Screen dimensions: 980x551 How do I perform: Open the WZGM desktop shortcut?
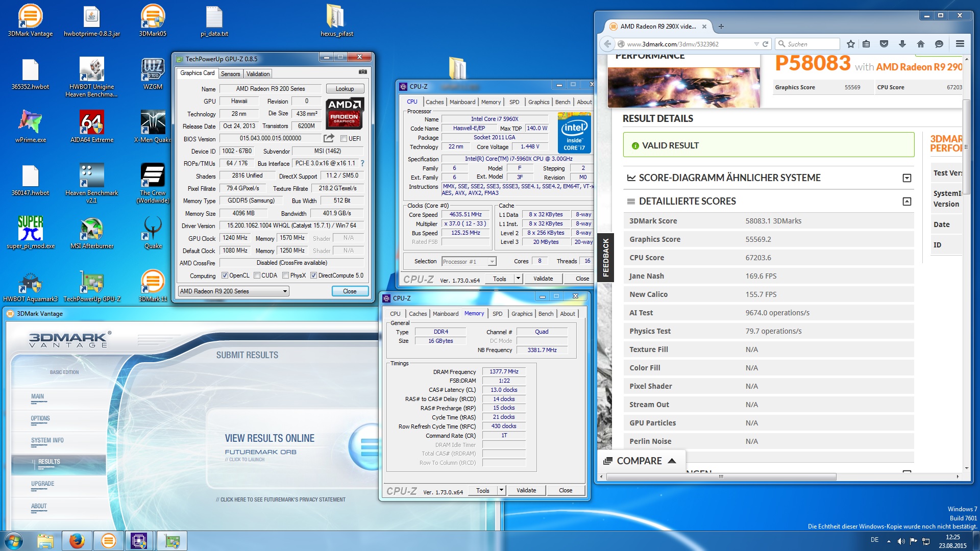coord(153,73)
